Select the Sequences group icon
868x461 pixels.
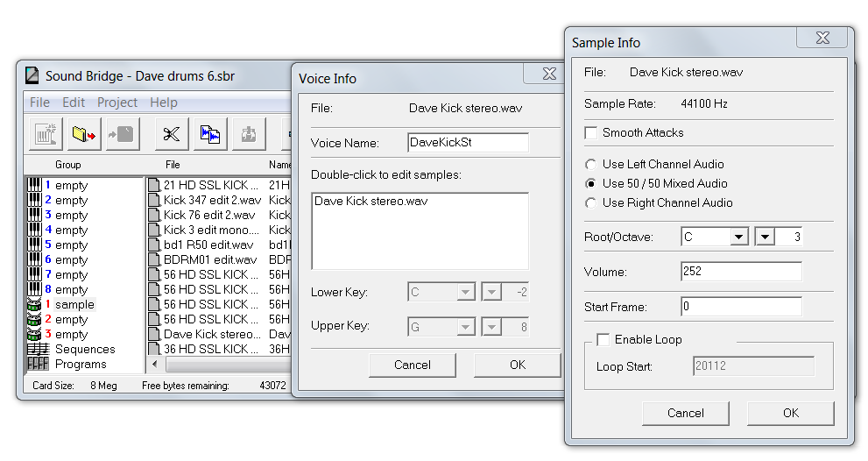[x=37, y=349]
